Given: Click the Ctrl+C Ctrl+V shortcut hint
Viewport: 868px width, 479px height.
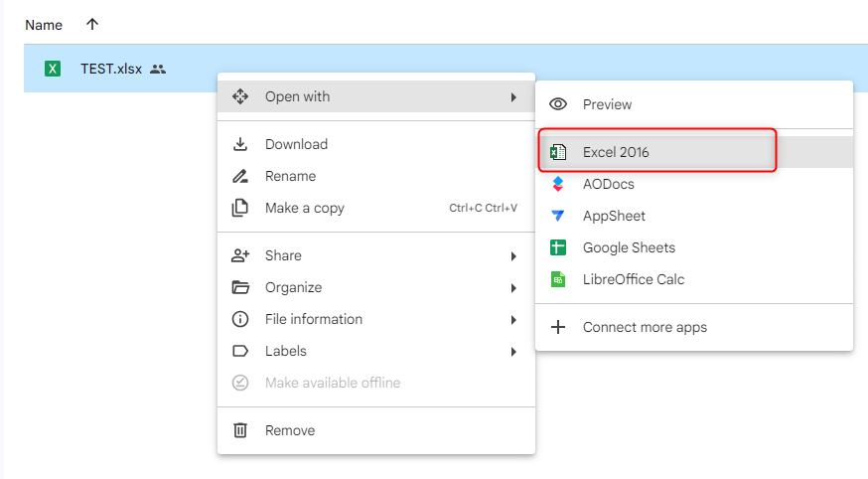Looking at the screenshot, I should [484, 209].
